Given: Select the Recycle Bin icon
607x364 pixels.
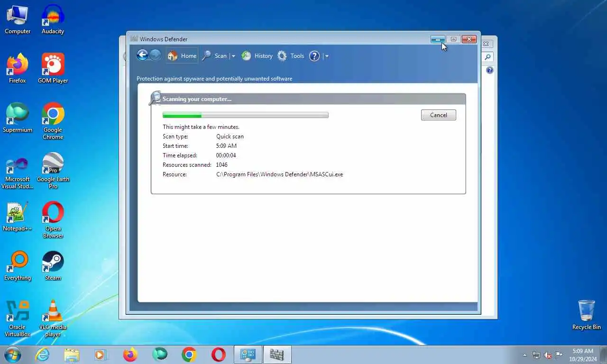Looking at the screenshot, I should [587, 315].
